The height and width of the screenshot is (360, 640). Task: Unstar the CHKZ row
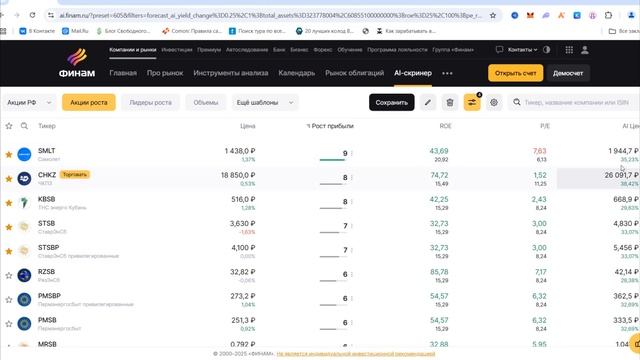pyautogui.click(x=9, y=178)
